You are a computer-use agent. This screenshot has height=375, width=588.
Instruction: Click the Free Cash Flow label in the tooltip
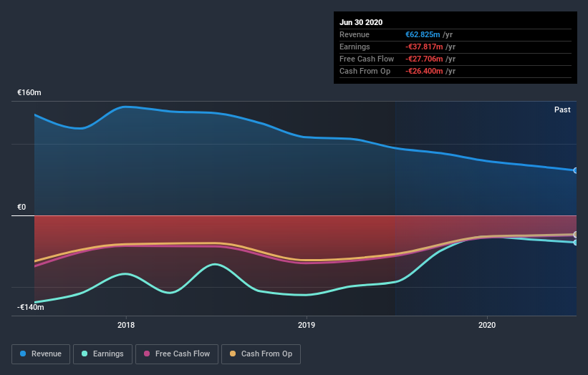coord(367,59)
